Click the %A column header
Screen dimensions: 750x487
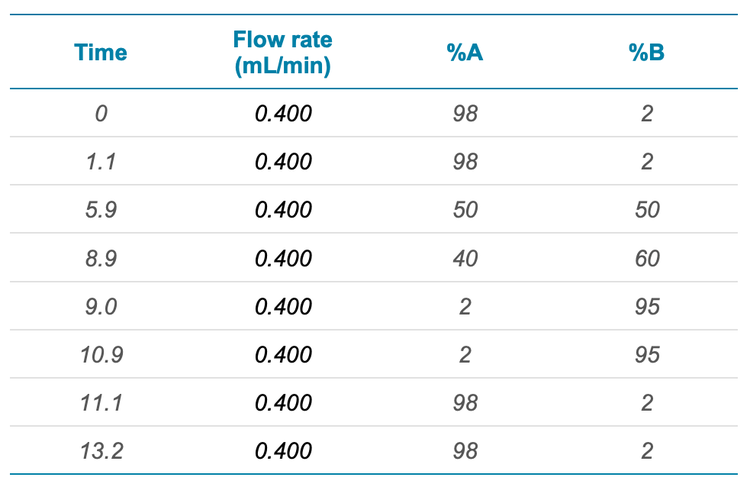click(x=465, y=53)
